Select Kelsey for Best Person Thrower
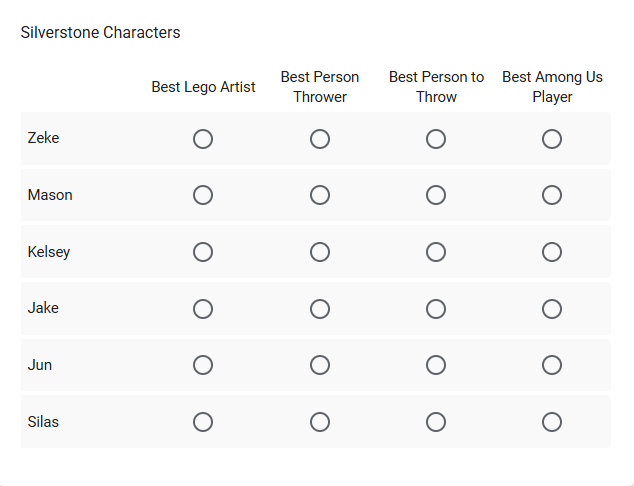The width and height of the screenshot is (634, 486). point(320,252)
